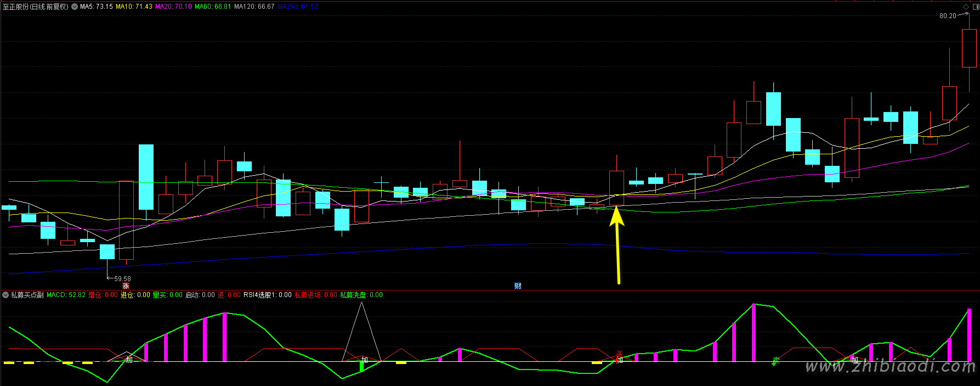Click the blue 财 marker icon
Image resolution: width=980 pixels, height=386 pixels.
(518, 286)
